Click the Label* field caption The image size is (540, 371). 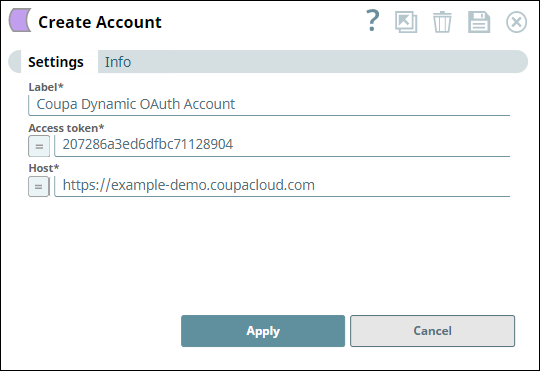46,87
